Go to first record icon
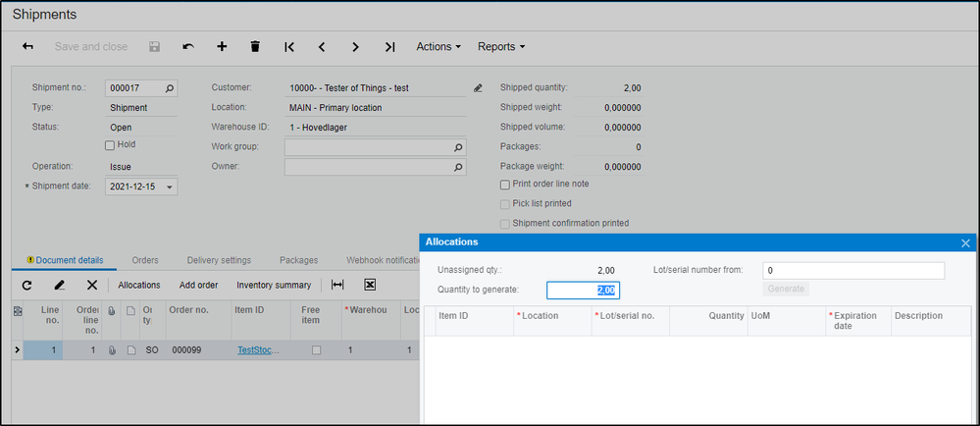 289,46
